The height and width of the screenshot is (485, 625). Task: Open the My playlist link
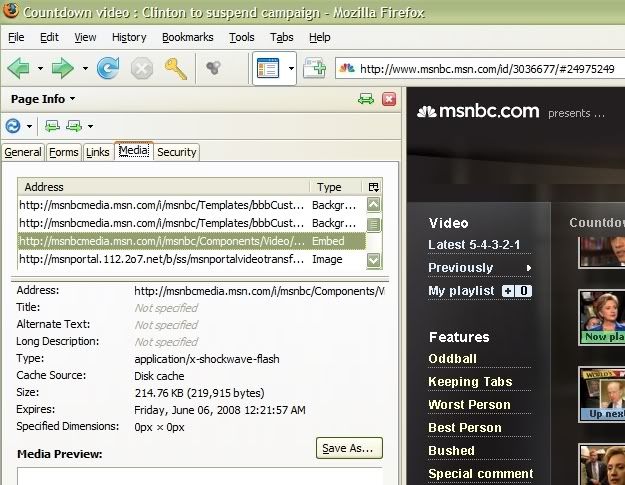461,291
